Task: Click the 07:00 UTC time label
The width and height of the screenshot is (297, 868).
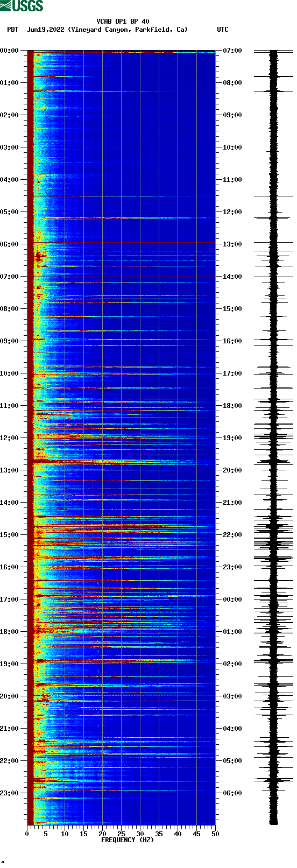Action: [x=232, y=51]
